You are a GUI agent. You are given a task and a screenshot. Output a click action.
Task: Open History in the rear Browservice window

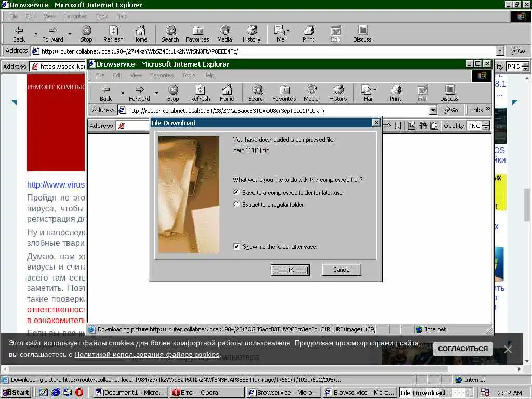click(251, 34)
